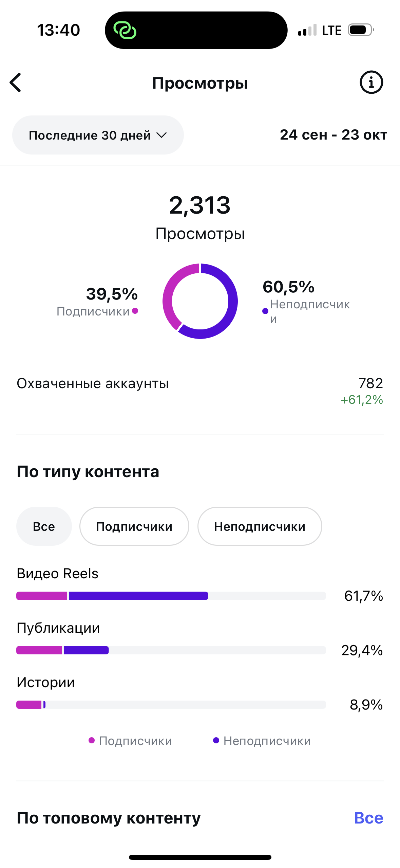Tap the Видео Reels progress bar
Viewport: 400px width, 868px height.
171,596
